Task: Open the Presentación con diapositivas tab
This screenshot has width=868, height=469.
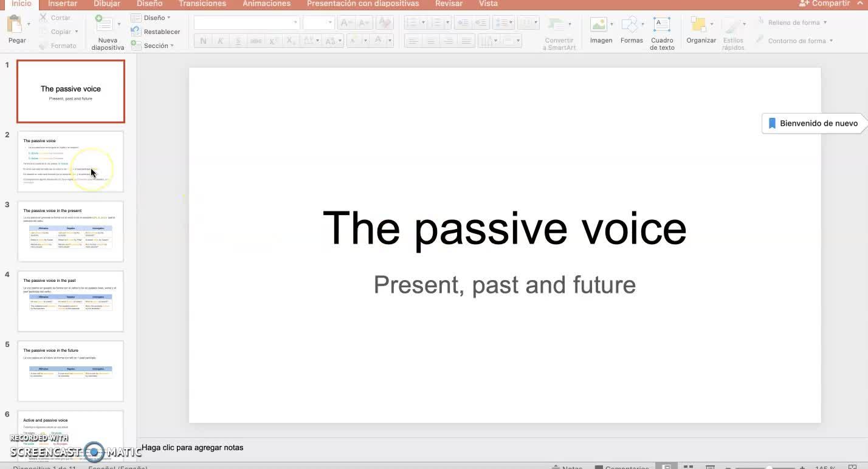Action: coord(363,4)
